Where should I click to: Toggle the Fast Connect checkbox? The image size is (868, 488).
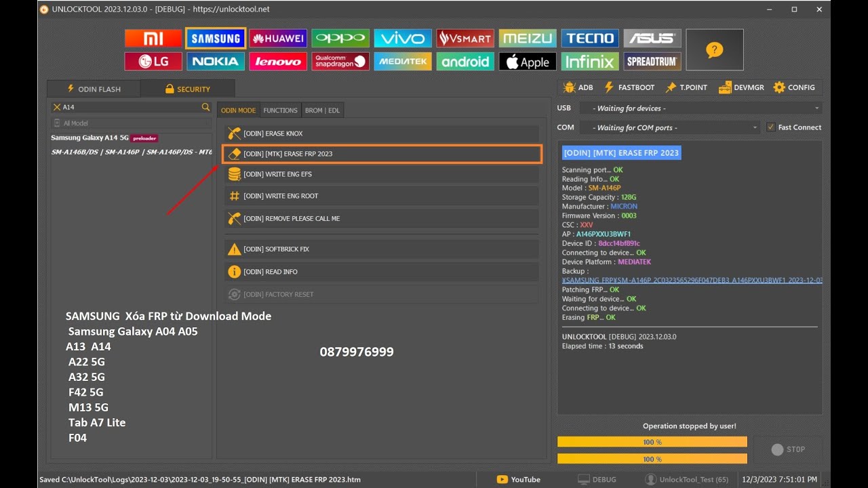[771, 127]
